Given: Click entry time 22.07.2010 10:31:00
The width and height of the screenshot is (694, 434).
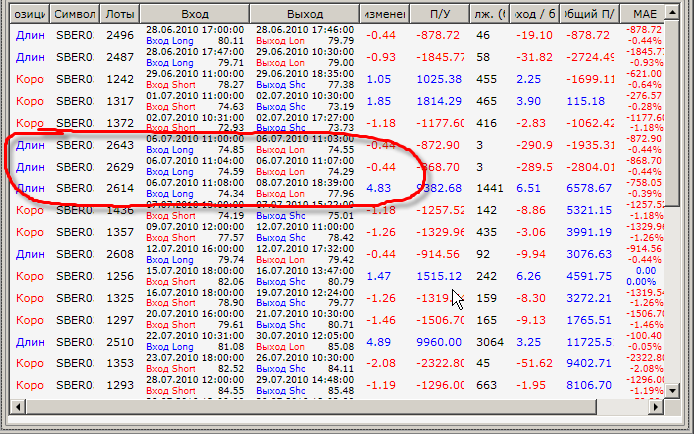Looking at the screenshot, I should tap(195, 336).
